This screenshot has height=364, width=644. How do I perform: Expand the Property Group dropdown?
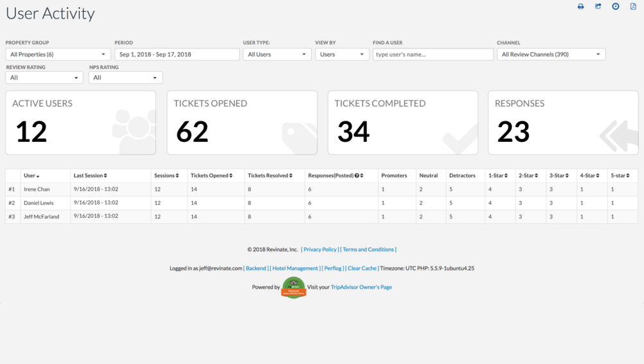point(58,55)
